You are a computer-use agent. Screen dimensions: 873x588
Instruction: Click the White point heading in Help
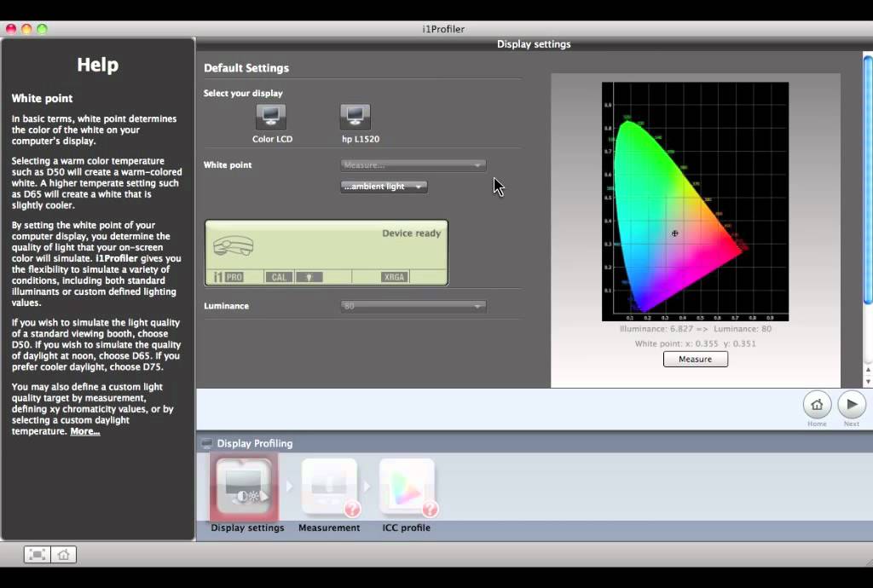click(43, 99)
